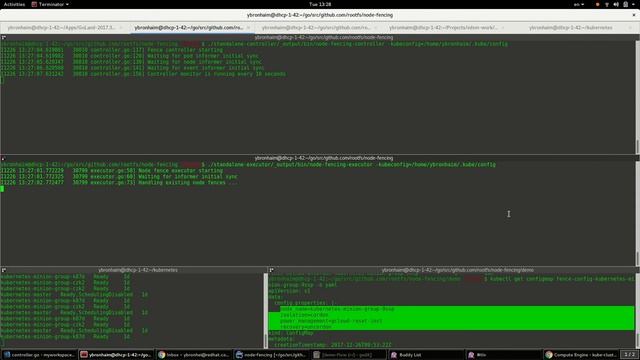The width and height of the screenshot is (640, 360).
Task: Click the Chrome icon on Inbox taskbar entry
Action: [x=162, y=355]
